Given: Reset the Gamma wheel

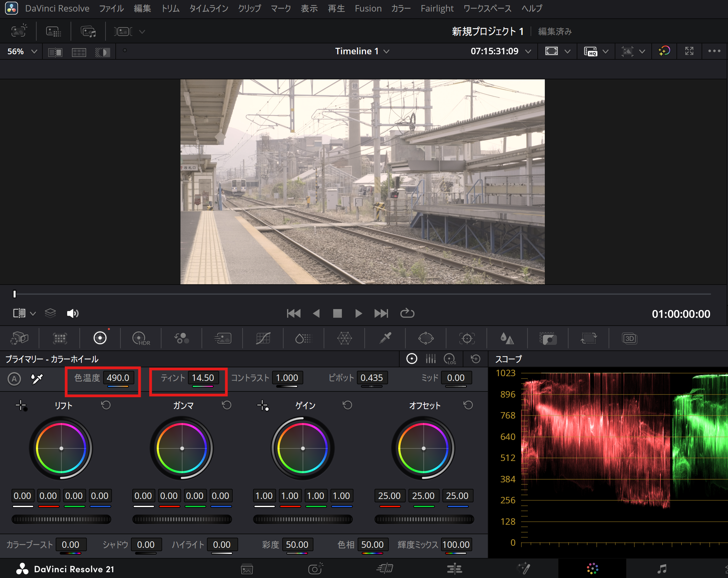Looking at the screenshot, I should click(x=227, y=405).
